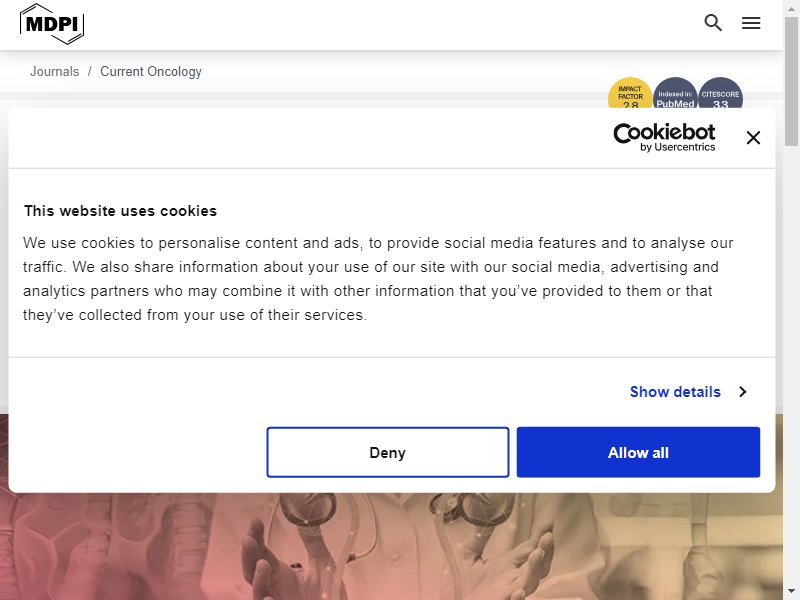Click the "This website uses cookies" heading

(120, 211)
